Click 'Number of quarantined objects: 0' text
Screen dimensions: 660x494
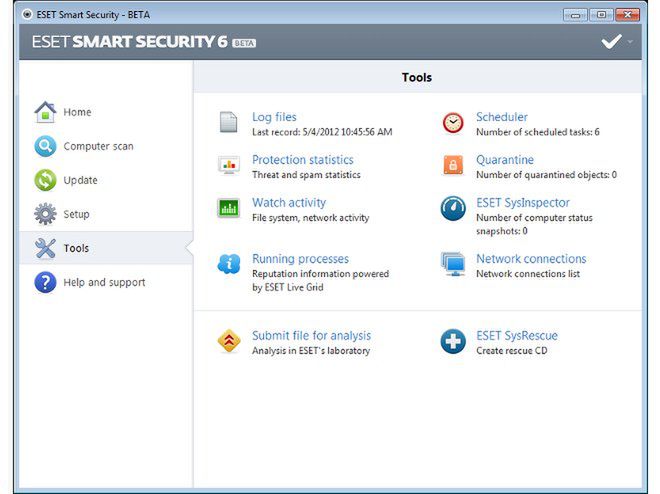[x=546, y=175]
